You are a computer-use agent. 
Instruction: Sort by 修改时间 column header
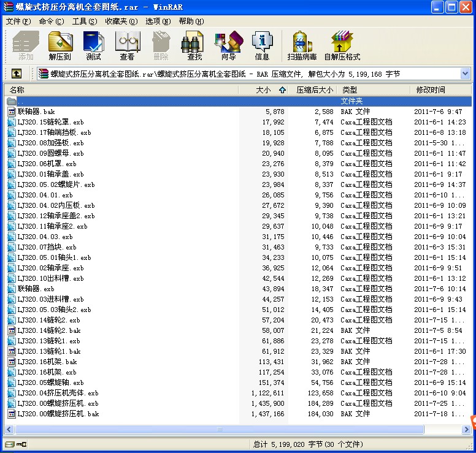coord(441,90)
